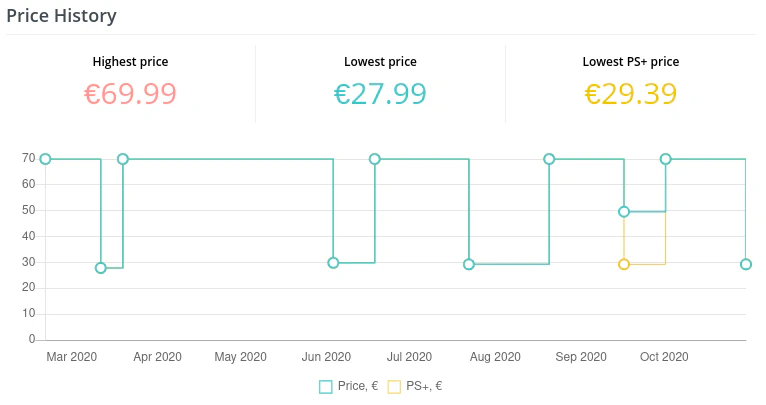Click the 70 marker in late August 2020
Image resolution: width=766 pixels, height=405 pixels.
click(x=549, y=159)
